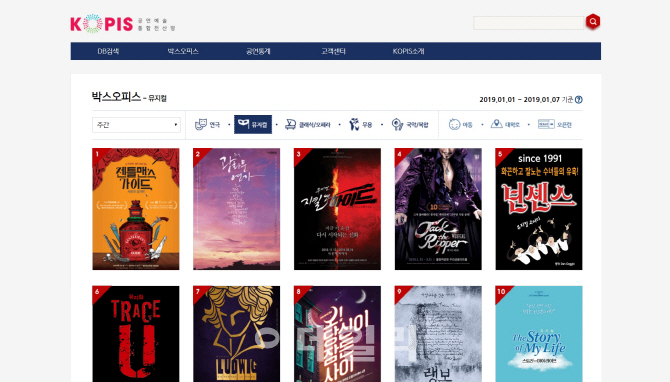This screenshot has height=382, width=670.
Task: Select the 오픈런 ticket icon
Action: [546, 124]
